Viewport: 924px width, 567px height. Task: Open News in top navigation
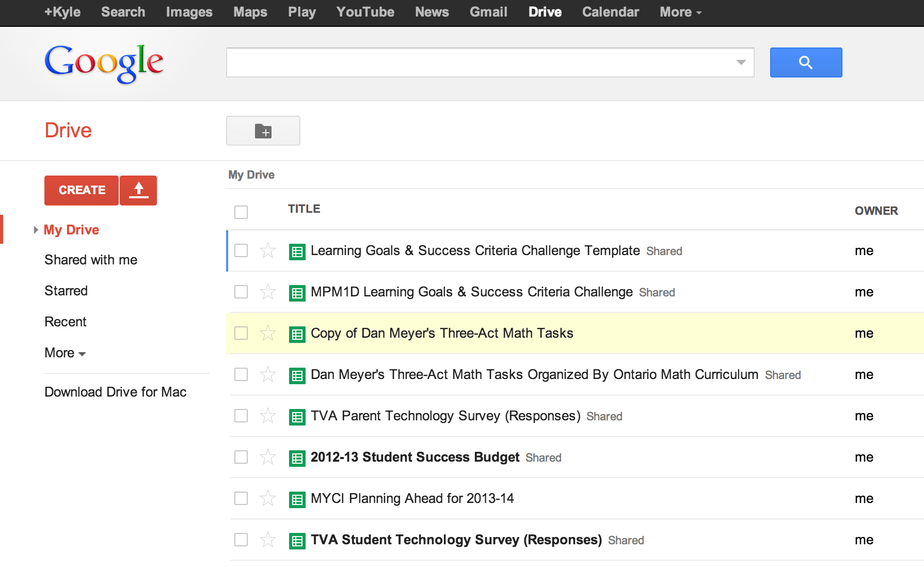pyautogui.click(x=432, y=12)
